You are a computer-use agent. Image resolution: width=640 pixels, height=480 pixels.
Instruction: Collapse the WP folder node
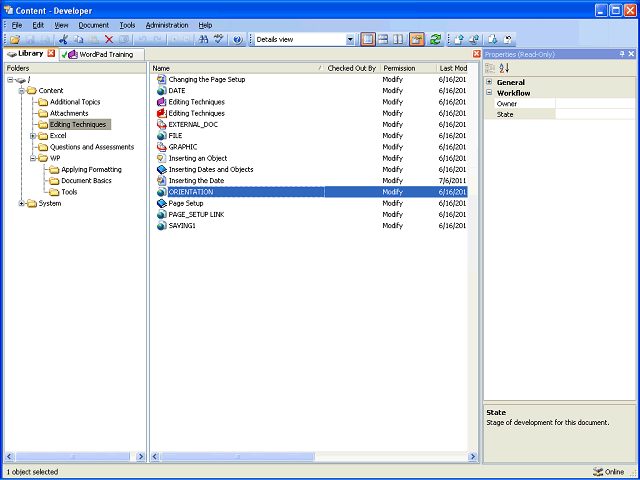pos(33,158)
